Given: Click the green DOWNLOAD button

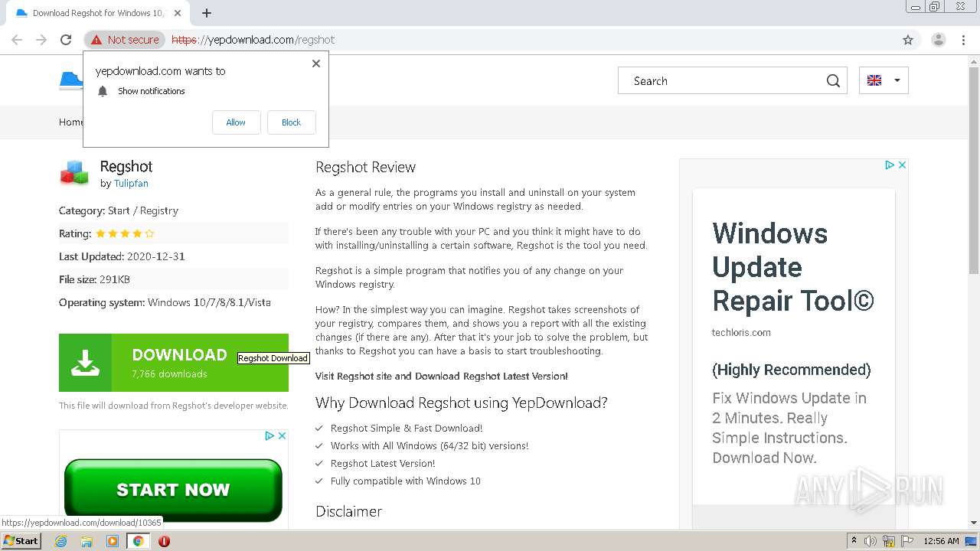Looking at the screenshot, I should [x=174, y=363].
